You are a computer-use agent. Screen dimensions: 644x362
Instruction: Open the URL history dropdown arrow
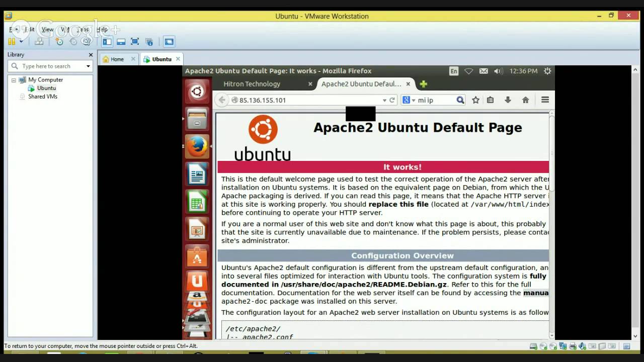click(x=384, y=100)
